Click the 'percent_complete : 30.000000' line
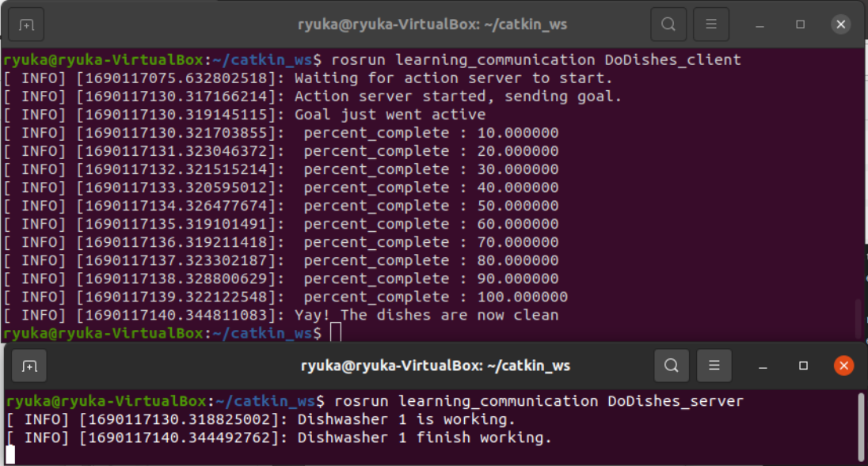The width and height of the screenshot is (868, 466). tap(431, 169)
